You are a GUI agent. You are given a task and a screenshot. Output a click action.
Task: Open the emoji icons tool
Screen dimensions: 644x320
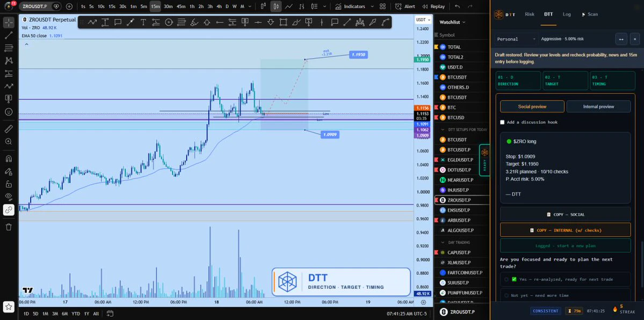(9, 111)
